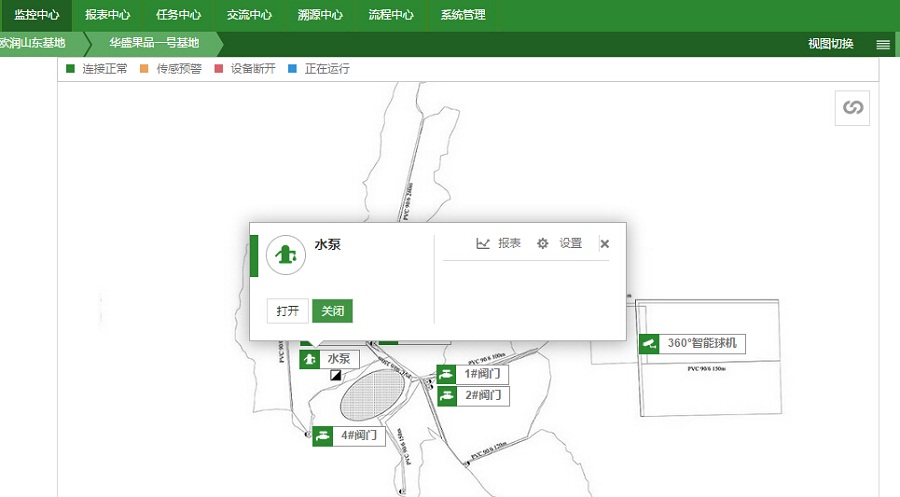Open the 溯源中心 tab

[320, 15]
